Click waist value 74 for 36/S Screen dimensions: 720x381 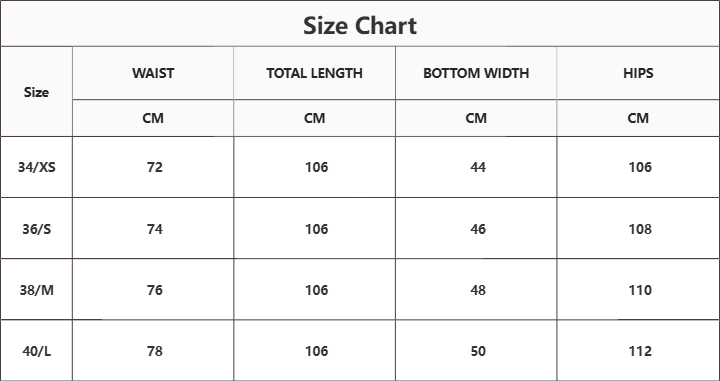coord(155,229)
